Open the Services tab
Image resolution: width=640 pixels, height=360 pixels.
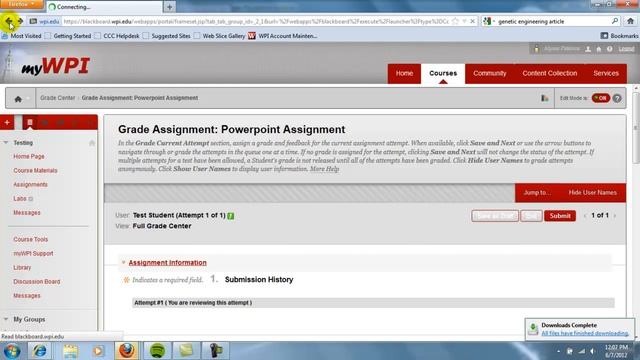coord(606,73)
